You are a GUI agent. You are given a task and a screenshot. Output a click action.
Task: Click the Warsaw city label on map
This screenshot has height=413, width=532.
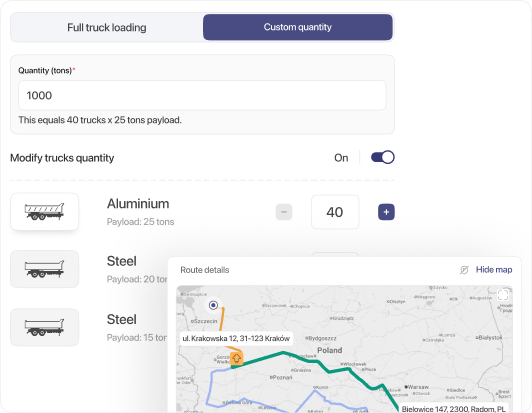pyautogui.click(x=417, y=387)
